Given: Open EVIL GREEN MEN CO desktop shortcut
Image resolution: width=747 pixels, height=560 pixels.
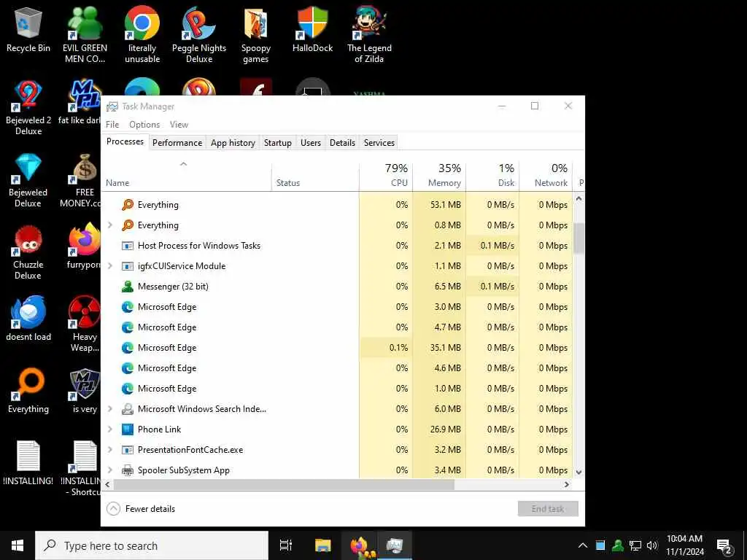Looking at the screenshot, I should [x=85, y=34].
